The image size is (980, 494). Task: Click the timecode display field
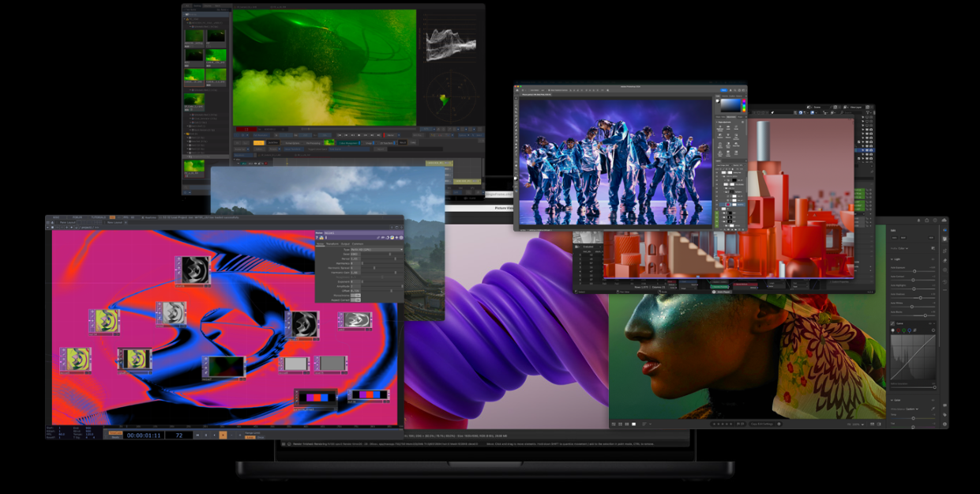click(144, 435)
